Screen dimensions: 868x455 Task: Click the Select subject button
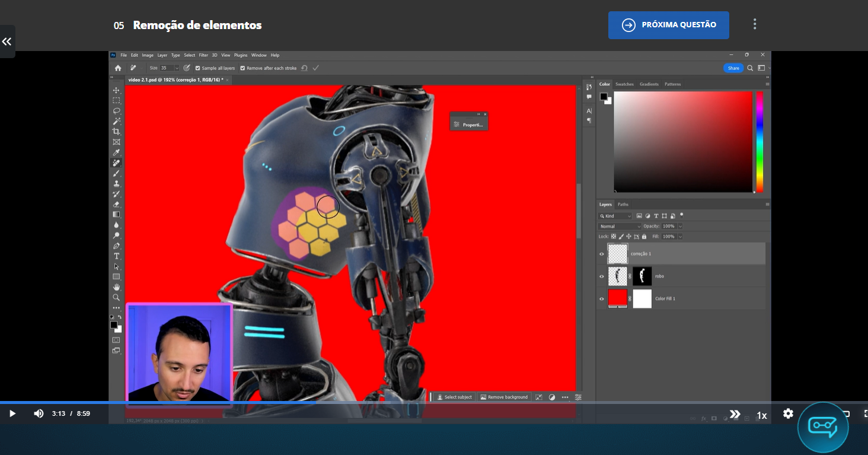point(455,397)
